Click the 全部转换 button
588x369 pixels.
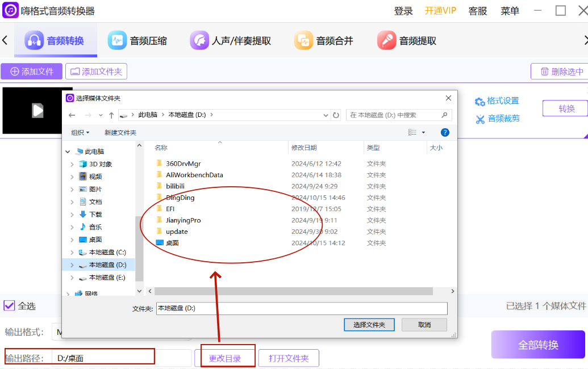537,345
